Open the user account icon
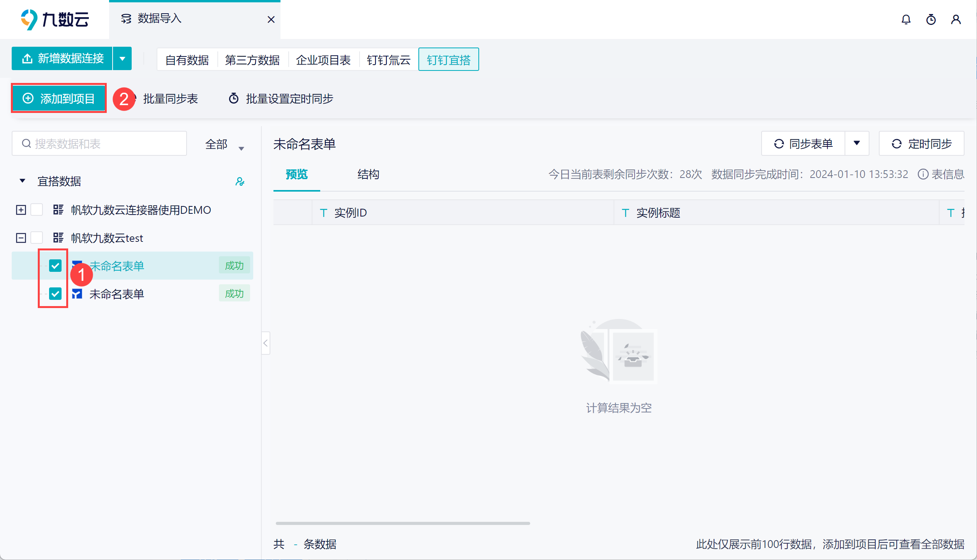This screenshot has height=560, width=977. [x=956, y=19]
